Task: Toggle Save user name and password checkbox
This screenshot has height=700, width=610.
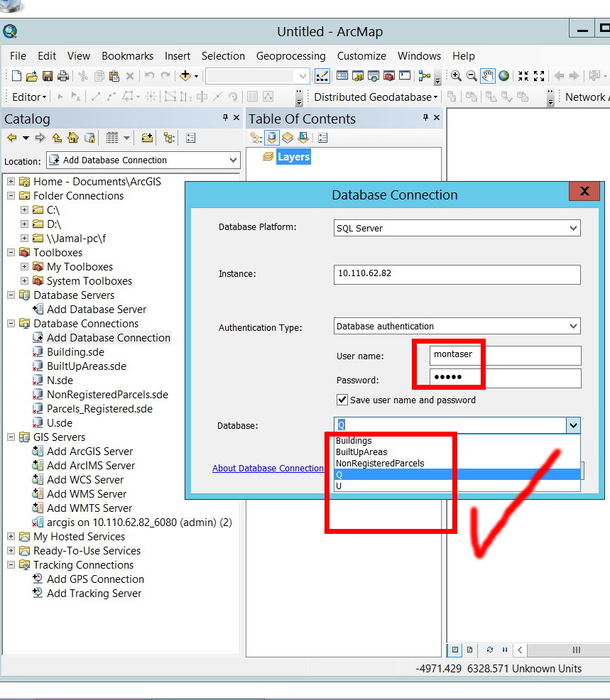Action: pos(342,400)
